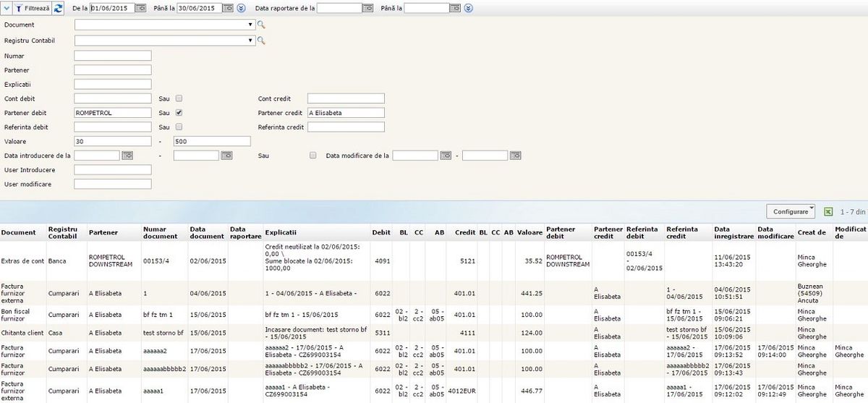Viewport: 868px width, 403px height.
Task: Sort table by Valoare column header
Action: tap(529, 232)
